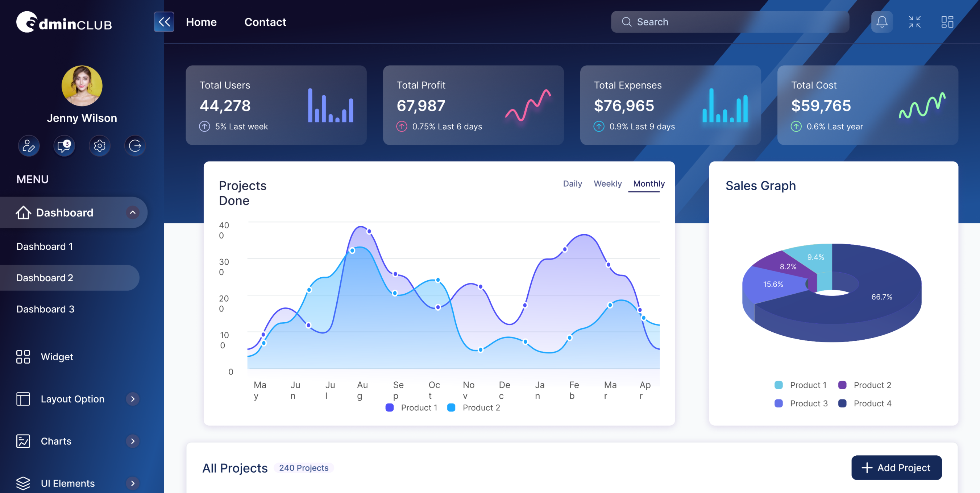This screenshot has height=493, width=980.
Task: Click the Charts icon in sidebar
Action: pyautogui.click(x=23, y=441)
